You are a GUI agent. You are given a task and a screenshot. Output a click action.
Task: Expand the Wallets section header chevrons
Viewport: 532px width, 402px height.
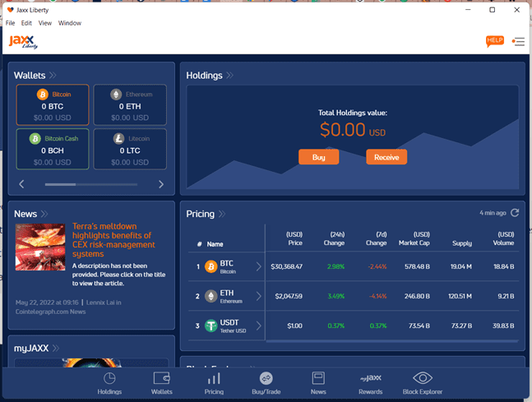(53, 75)
